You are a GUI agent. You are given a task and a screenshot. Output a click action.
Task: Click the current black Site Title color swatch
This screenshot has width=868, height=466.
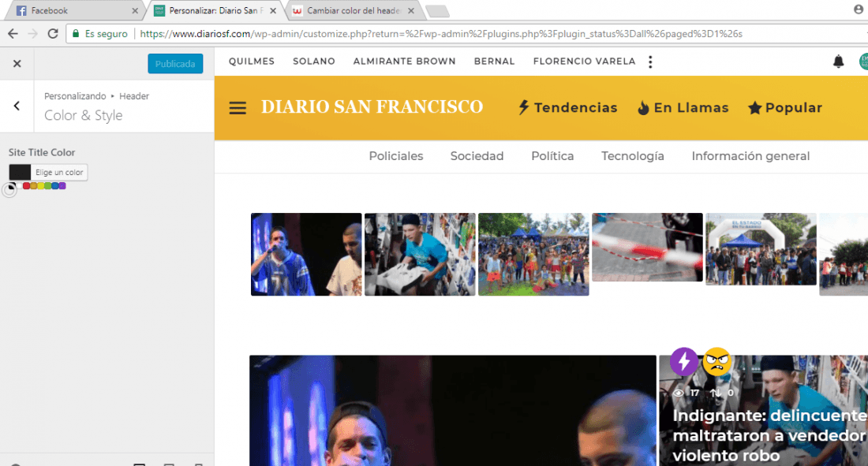[20, 172]
